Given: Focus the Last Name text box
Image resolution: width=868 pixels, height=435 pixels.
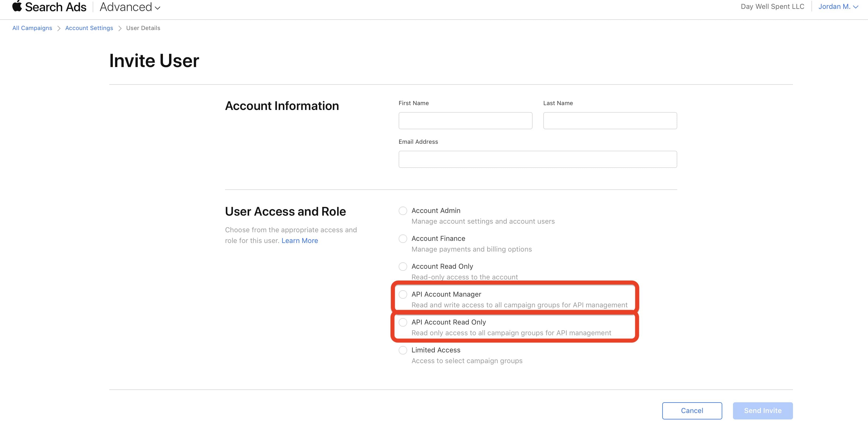Looking at the screenshot, I should [609, 121].
